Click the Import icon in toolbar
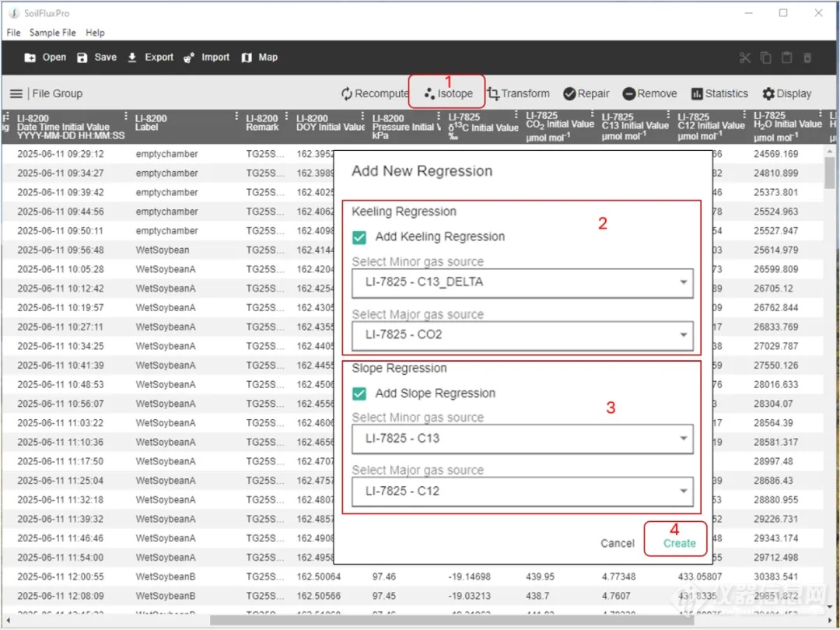Image resolution: width=840 pixels, height=630 pixels. click(189, 58)
